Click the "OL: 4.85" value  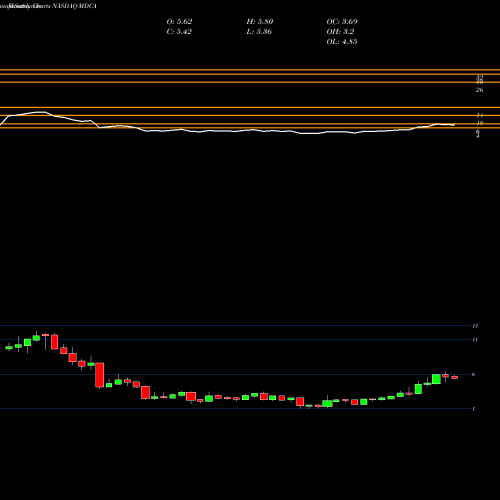coord(342,42)
